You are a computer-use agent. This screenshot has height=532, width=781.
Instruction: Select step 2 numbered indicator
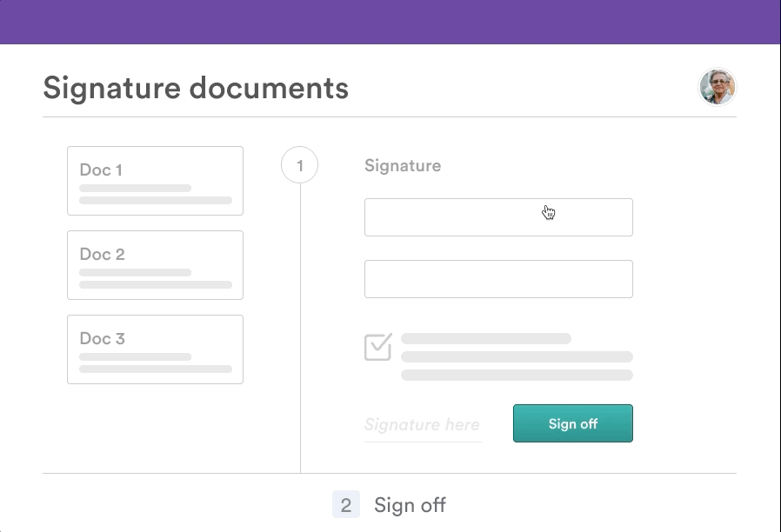345,505
